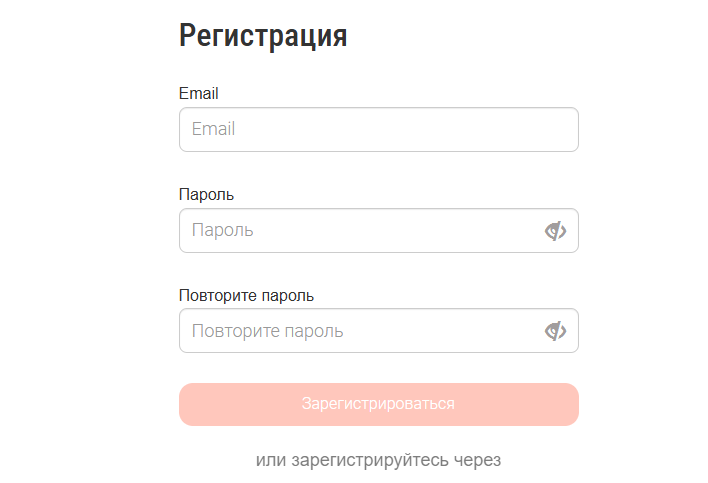Viewport: 708px width, 483px height.
Task: Focus the Пароль input field
Action: 360,231
